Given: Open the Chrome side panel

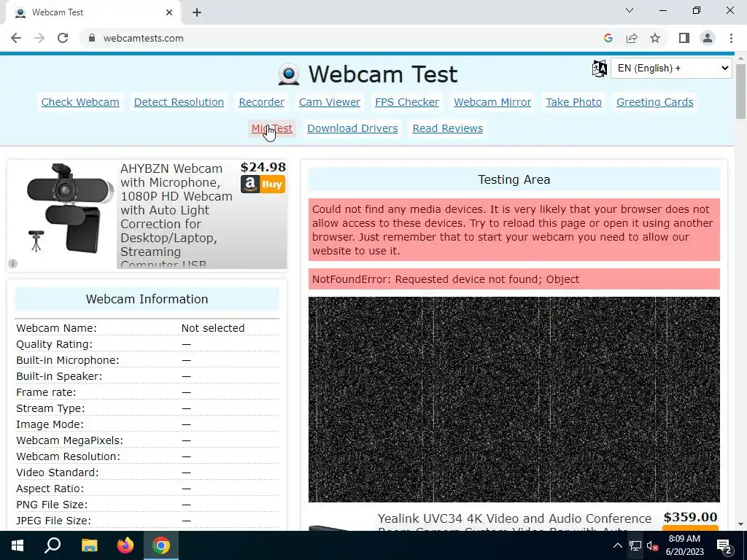Looking at the screenshot, I should (684, 38).
